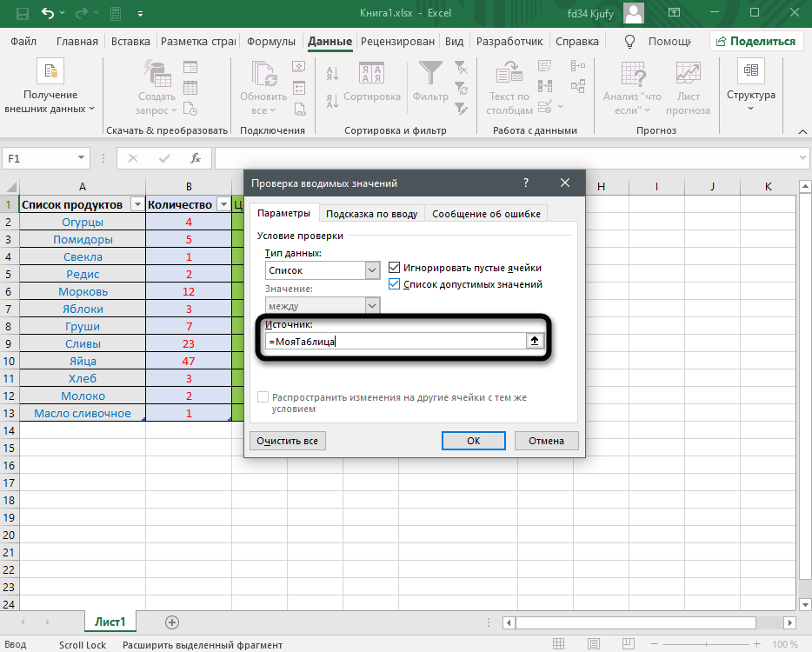812x652 pixels.
Task: Open the Формулы ribbon tab
Action: pyautogui.click(x=271, y=41)
